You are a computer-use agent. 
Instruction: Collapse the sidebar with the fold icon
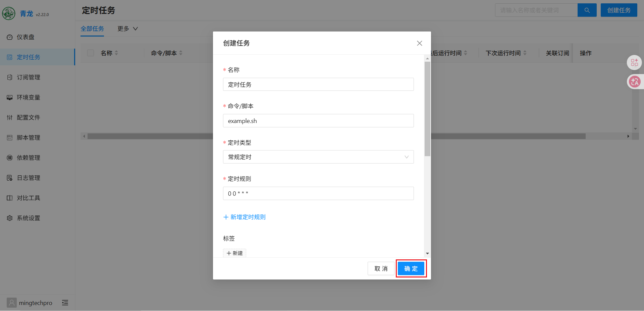pyautogui.click(x=65, y=303)
